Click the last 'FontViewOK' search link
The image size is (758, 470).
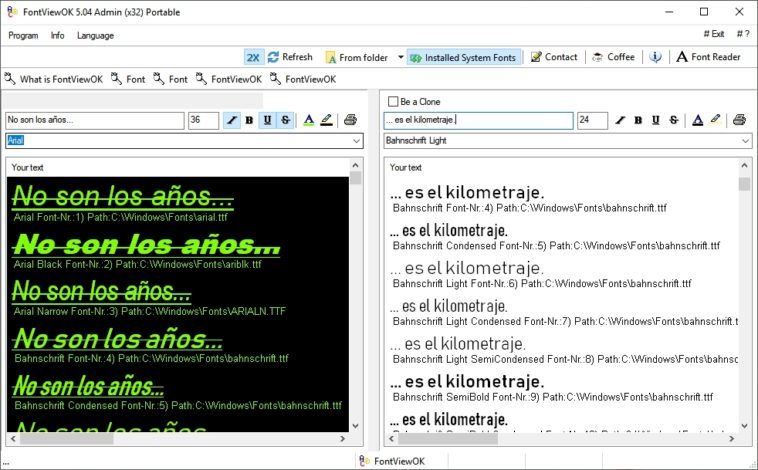[303, 79]
